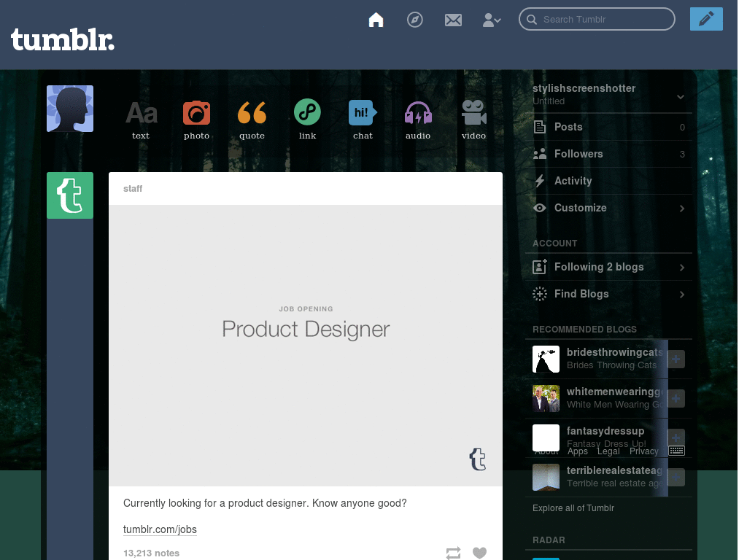Open Activity in the sidebar
The image size is (747, 560).
coord(608,181)
